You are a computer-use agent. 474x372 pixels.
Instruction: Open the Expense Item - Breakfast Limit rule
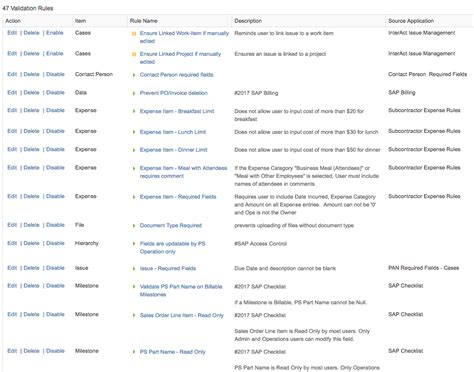pos(177,111)
